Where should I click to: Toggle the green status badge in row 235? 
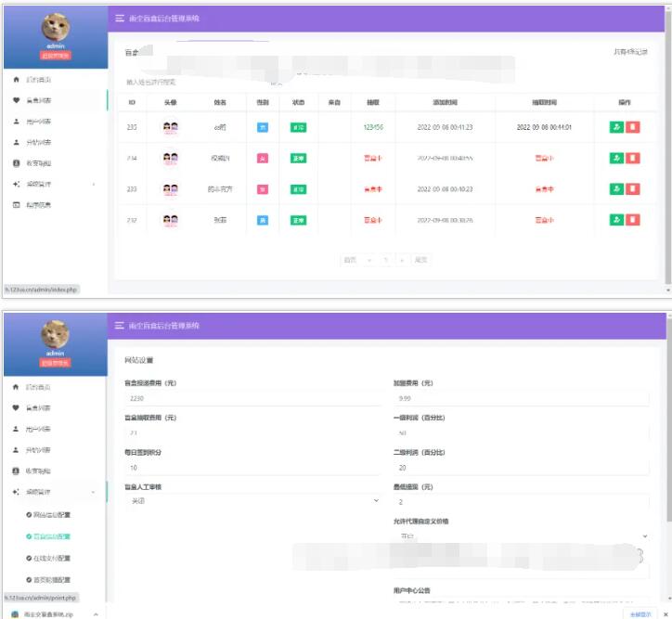(298, 127)
